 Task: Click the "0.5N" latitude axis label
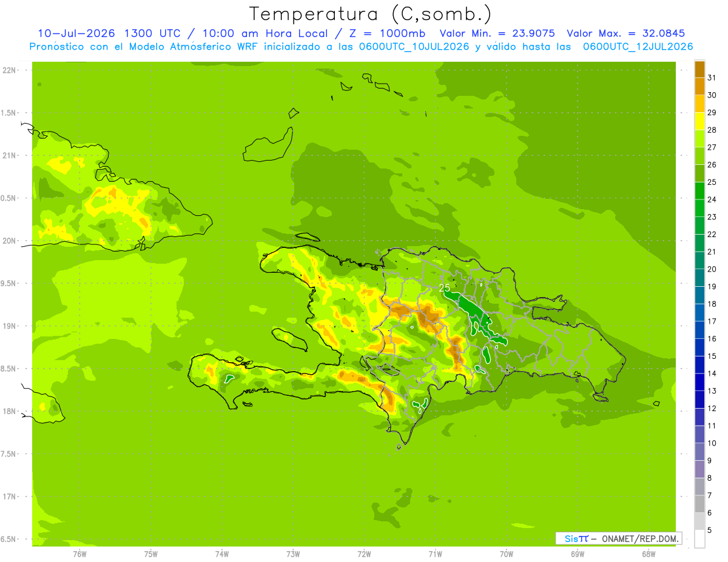[9, 198]
